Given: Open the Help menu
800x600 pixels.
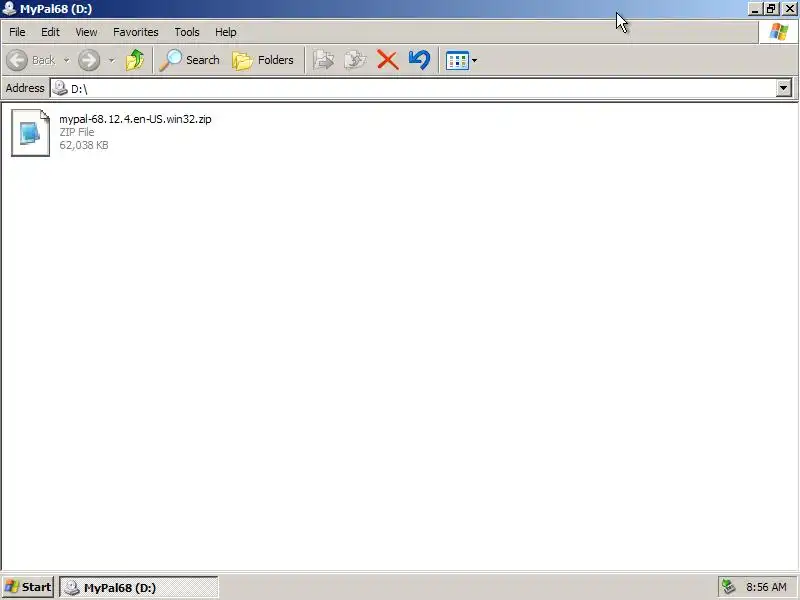Looking at the screenshot, I should pyautogui.click(x=226, y=32).
